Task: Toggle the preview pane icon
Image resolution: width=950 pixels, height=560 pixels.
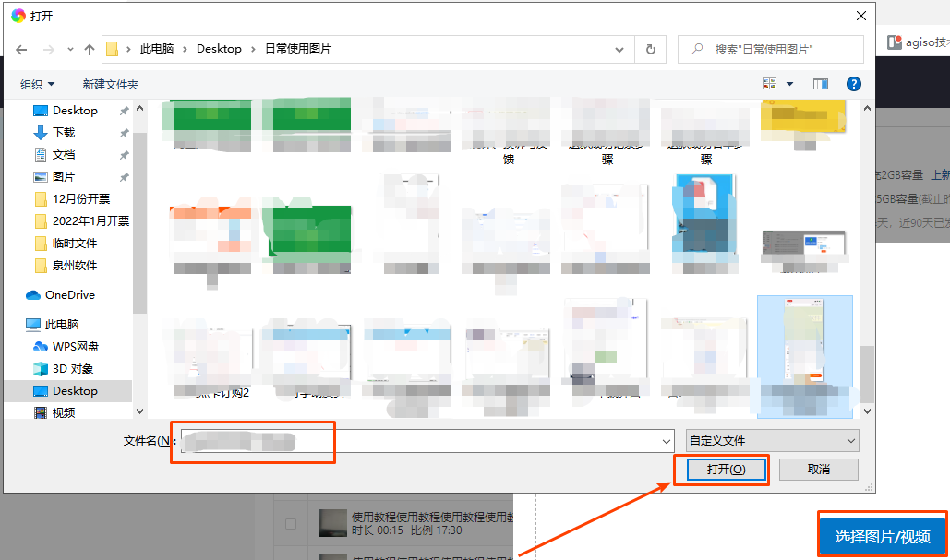Action: 821,84
